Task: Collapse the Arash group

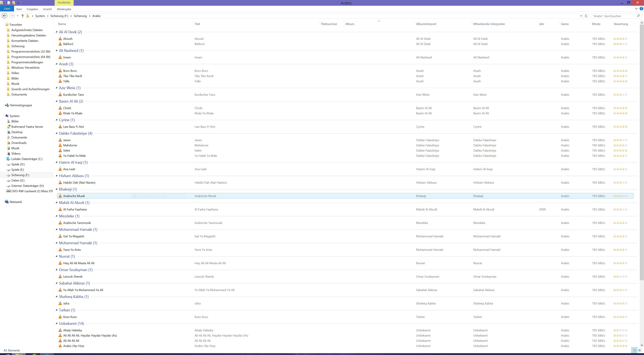Action: [57, 64]
